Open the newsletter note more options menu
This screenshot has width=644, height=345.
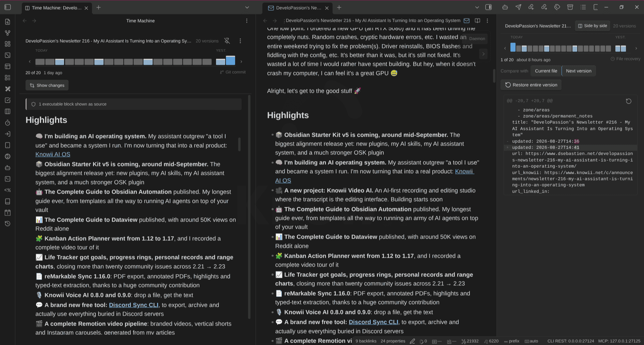pos(487,21)
